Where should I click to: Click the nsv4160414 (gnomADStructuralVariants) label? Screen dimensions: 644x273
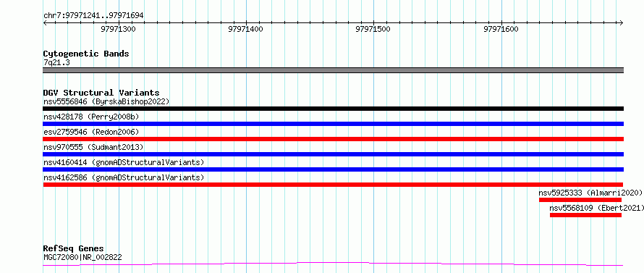click(x=124, y=162)
